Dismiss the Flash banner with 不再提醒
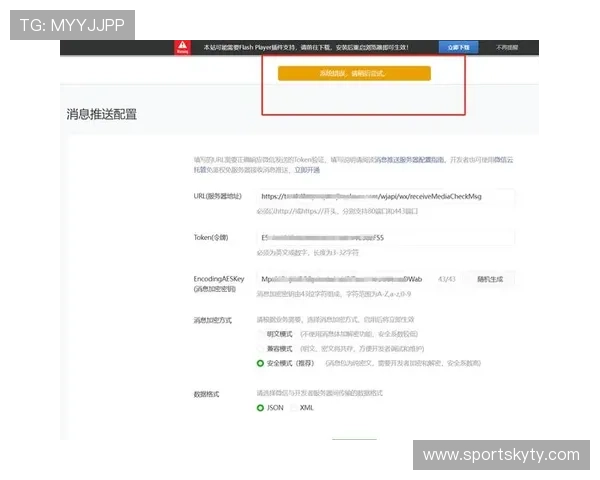 (507, 47)
